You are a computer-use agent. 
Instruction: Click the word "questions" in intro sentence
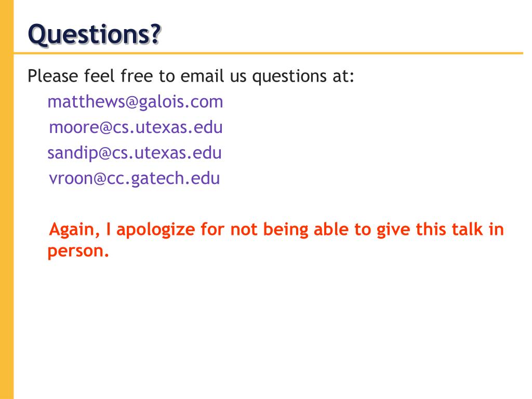(x=289, y=77)
